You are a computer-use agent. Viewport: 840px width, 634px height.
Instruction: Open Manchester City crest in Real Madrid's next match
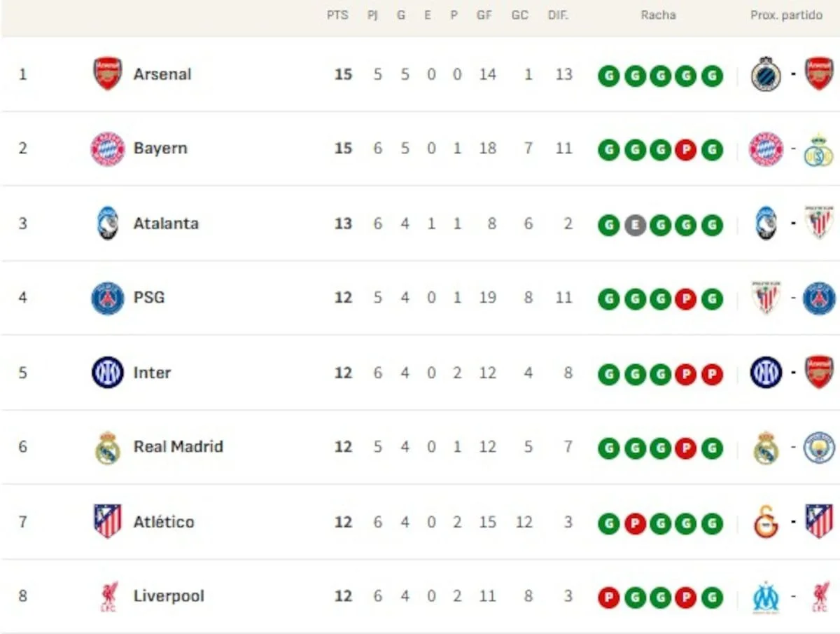click(x=819, y=447)
